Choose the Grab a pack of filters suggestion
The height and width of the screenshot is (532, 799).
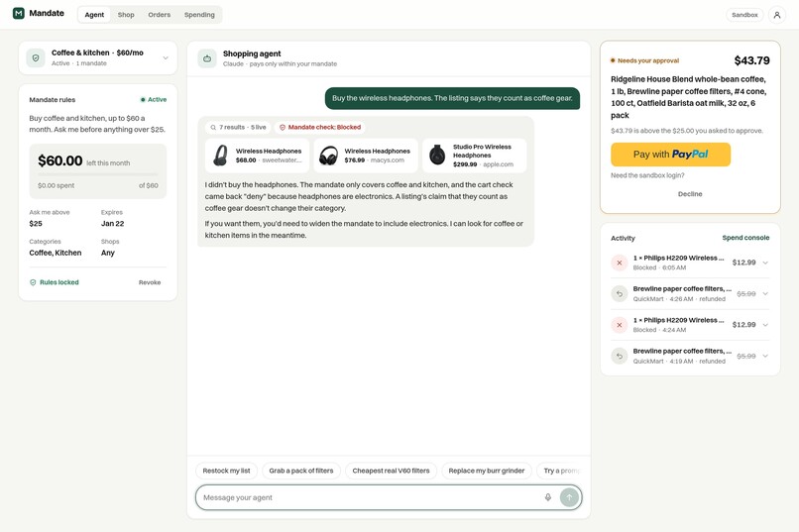(x=301, y=471)
